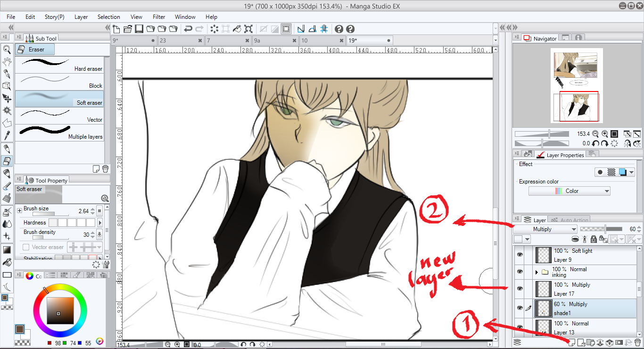644x349 pixels.
Task: Hide the Soft light Layer 9
Action: coord(520,255)
